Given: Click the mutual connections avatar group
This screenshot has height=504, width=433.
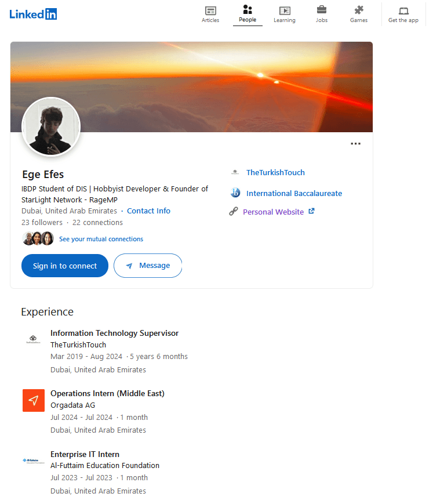Looking at the screenshot, I should click(x=38, y=238).
